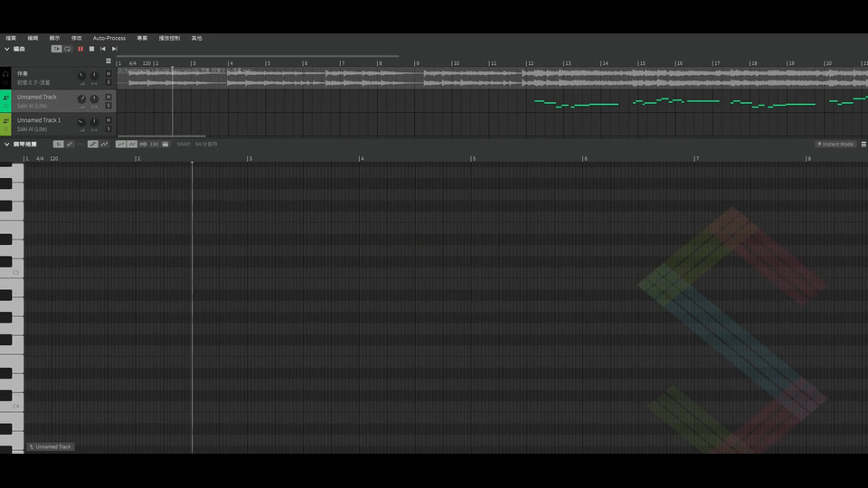Select the freehand curve drawing tool
The height and width of the screenshot is (488, 868).
(104, 144)
